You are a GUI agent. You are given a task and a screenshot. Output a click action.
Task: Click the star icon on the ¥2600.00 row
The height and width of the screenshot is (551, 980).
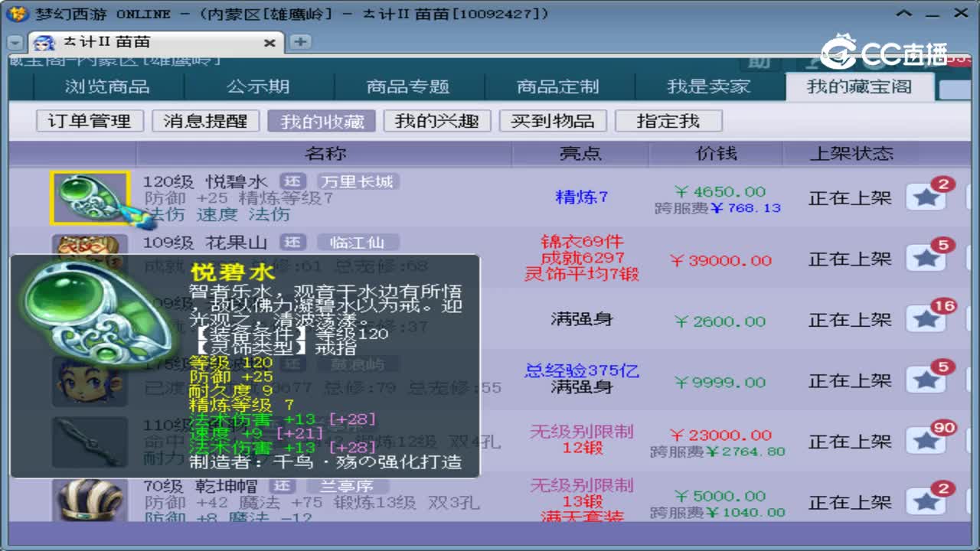coord(926,319)
